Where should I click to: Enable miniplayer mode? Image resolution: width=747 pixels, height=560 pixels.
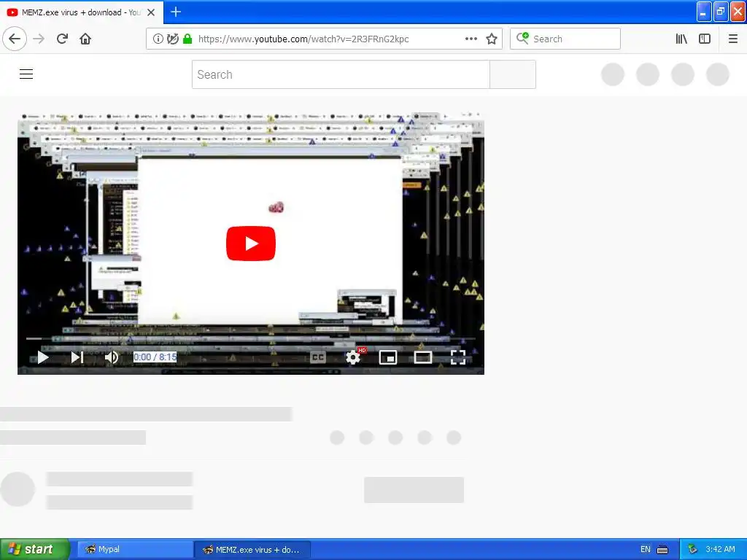(388, 357)
